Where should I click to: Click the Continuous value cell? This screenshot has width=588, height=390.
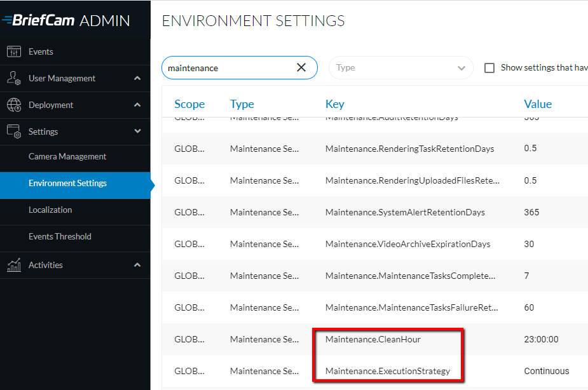(547, 372)
